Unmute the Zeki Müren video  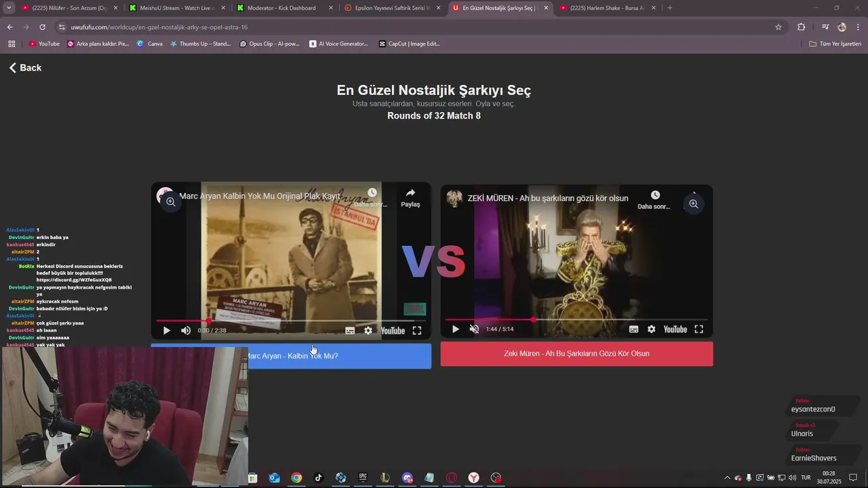point(474,329)
